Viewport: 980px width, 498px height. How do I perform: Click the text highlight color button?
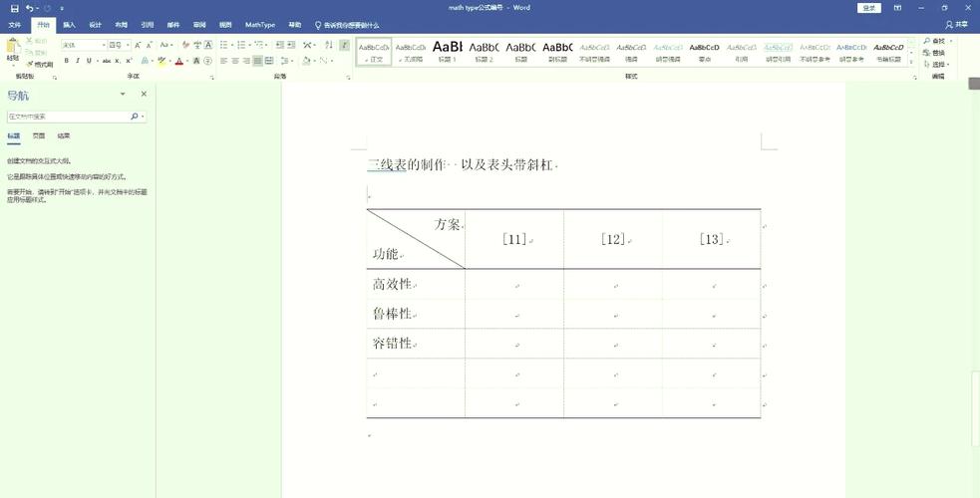pos(162,61)
